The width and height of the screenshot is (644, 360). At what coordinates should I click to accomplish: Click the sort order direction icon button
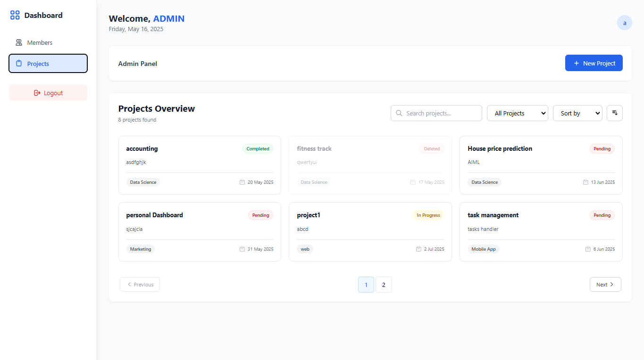coord(614,113)
